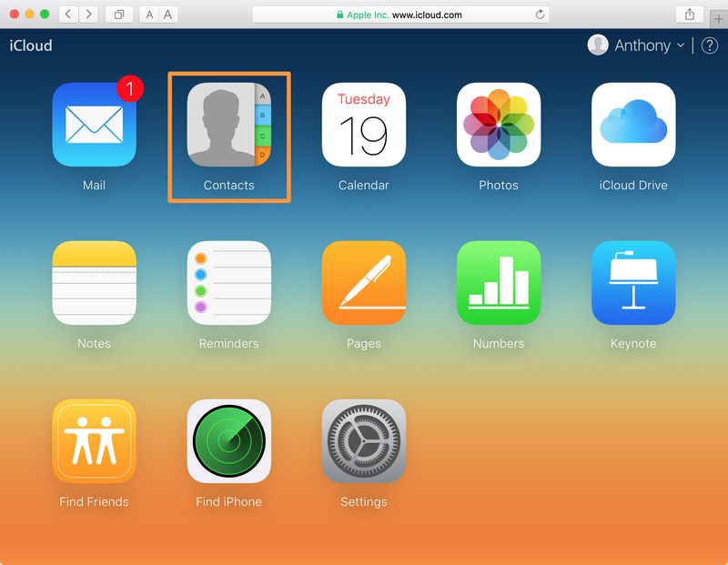Open the Keynote app icon
Screen dimensions: 728x565
633,283
